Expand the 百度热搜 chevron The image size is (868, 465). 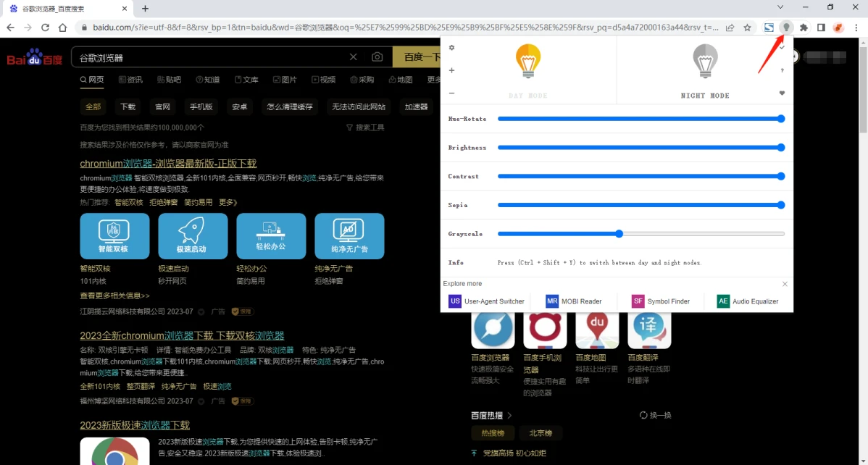coord(509,415)
